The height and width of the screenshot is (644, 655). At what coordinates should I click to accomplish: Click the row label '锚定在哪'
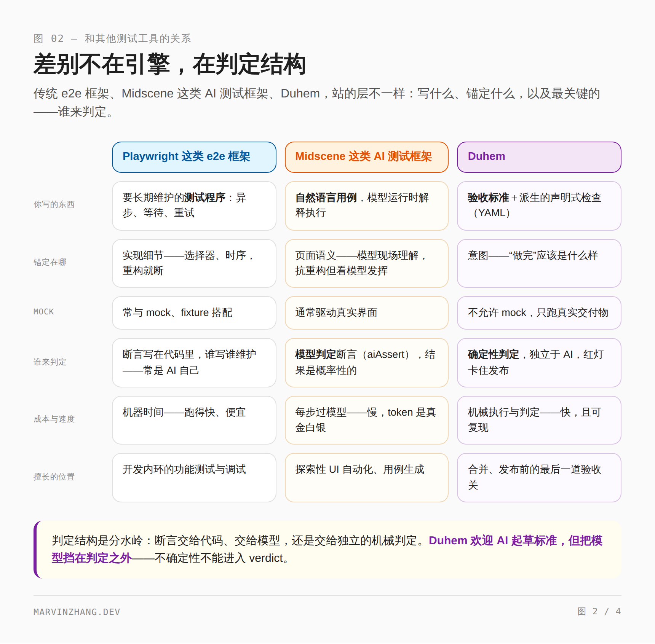tap(50, 262)
